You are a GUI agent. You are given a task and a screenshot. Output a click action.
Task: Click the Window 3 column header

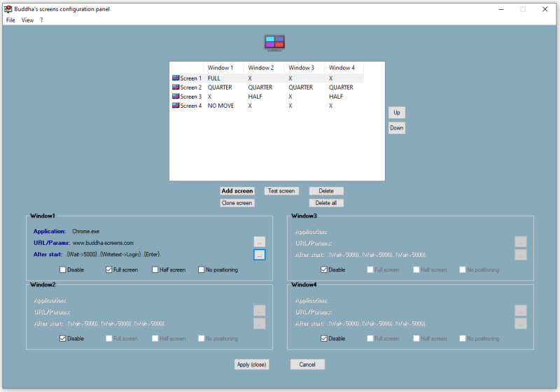[304, 67]
